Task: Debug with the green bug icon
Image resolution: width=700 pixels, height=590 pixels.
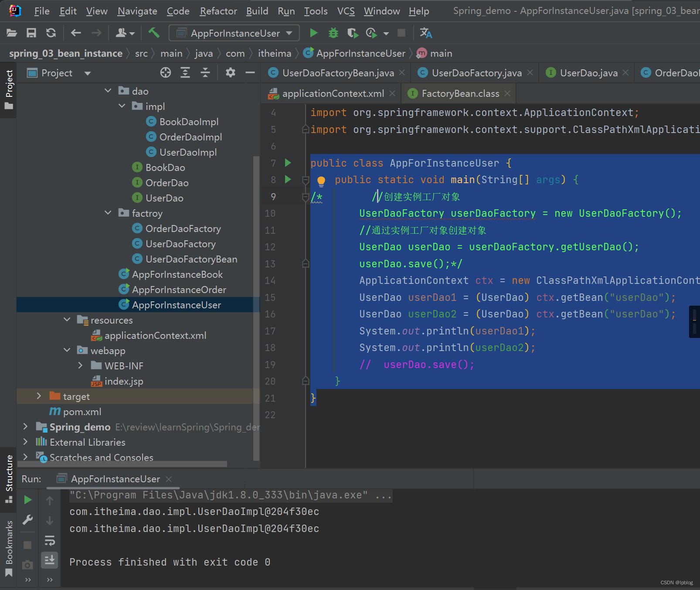Action: tap(333, 33)
